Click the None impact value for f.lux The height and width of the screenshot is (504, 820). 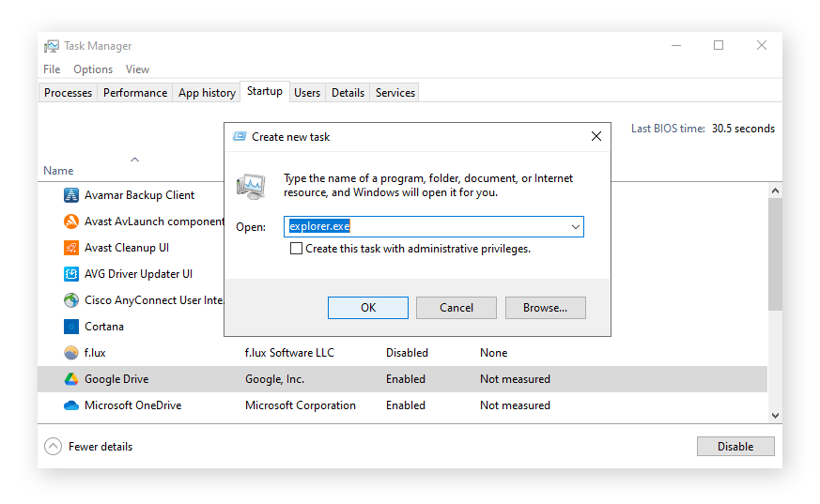494,353
